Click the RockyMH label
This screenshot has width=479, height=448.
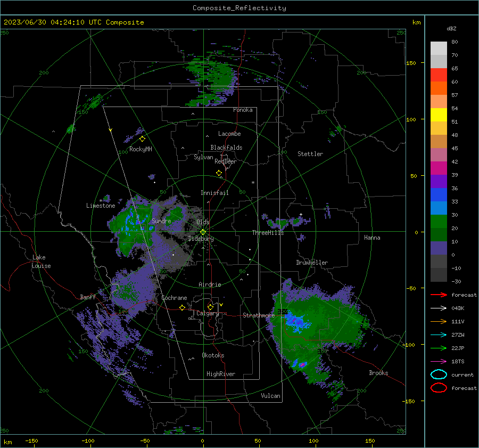point(141,149)
